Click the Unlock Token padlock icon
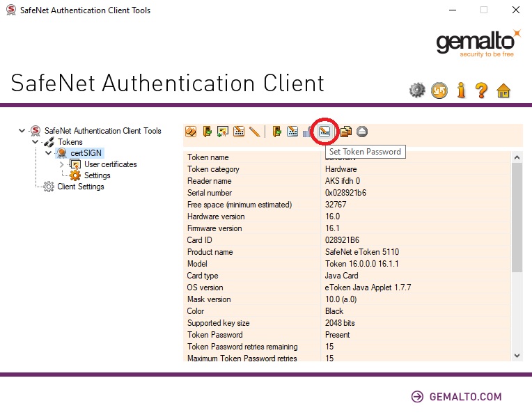This screenshot has height=417, width=532. point(308,131)
